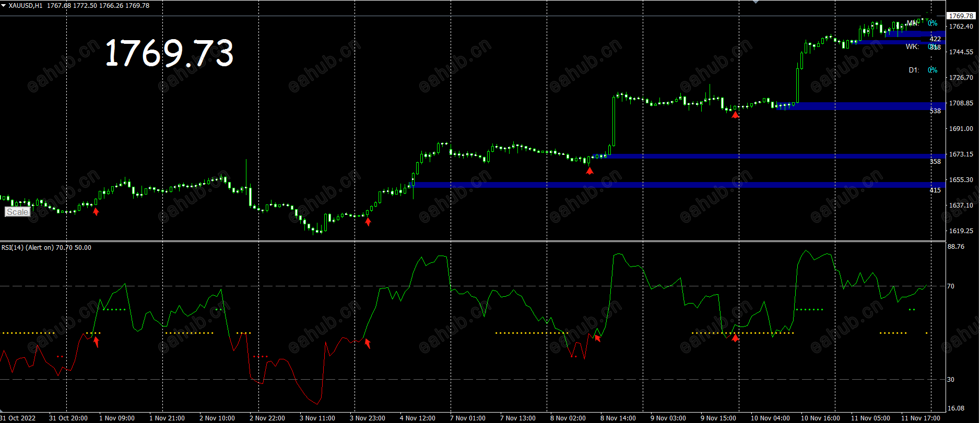Screen dimensions: 980x423
Task: Click the RSI level 70 label
Action: point(951,286)
